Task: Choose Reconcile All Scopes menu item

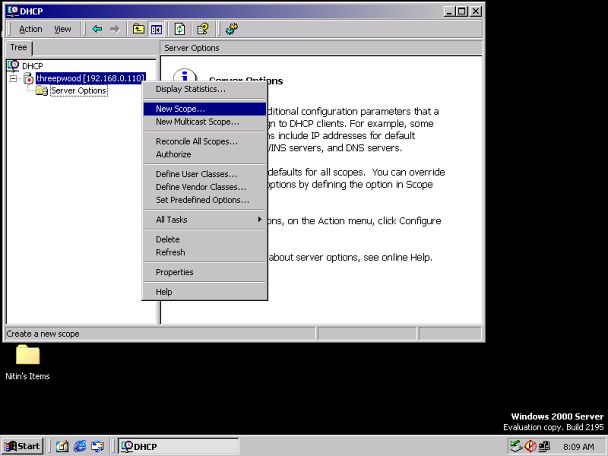Action: [205, 142]
